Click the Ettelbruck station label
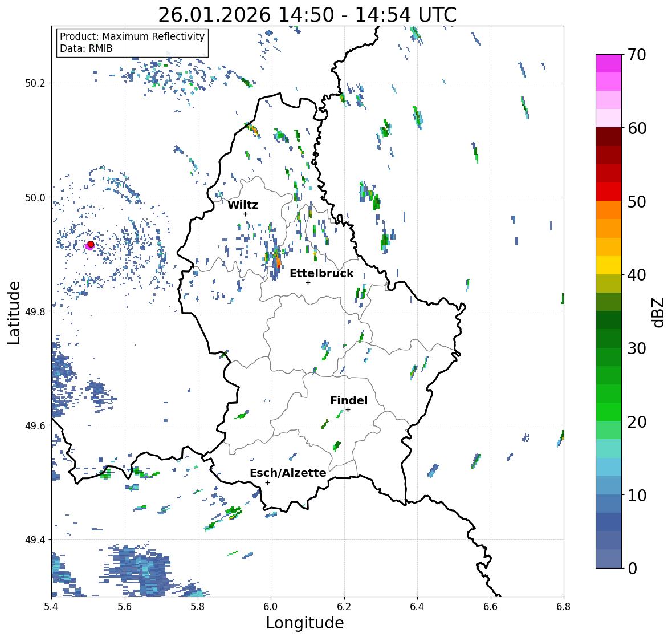672x637 pixels. tap(321, 274)
